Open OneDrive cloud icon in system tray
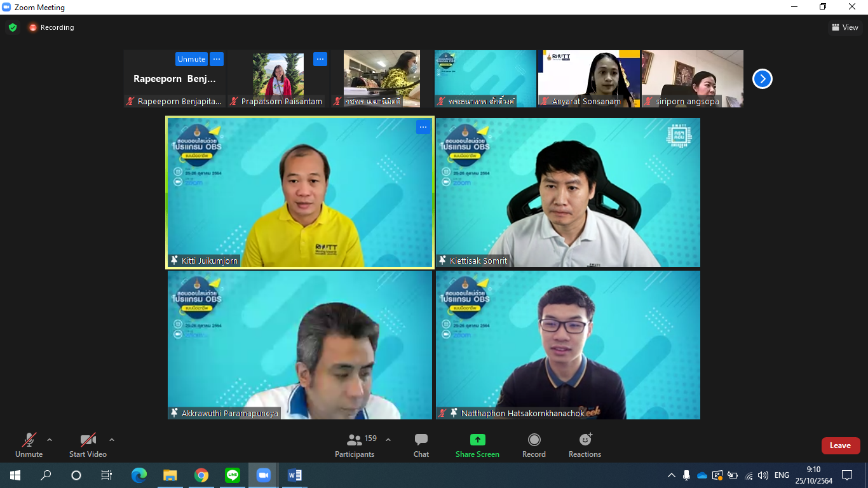Viewport: 868px width, 488px height. click(702, 475)
